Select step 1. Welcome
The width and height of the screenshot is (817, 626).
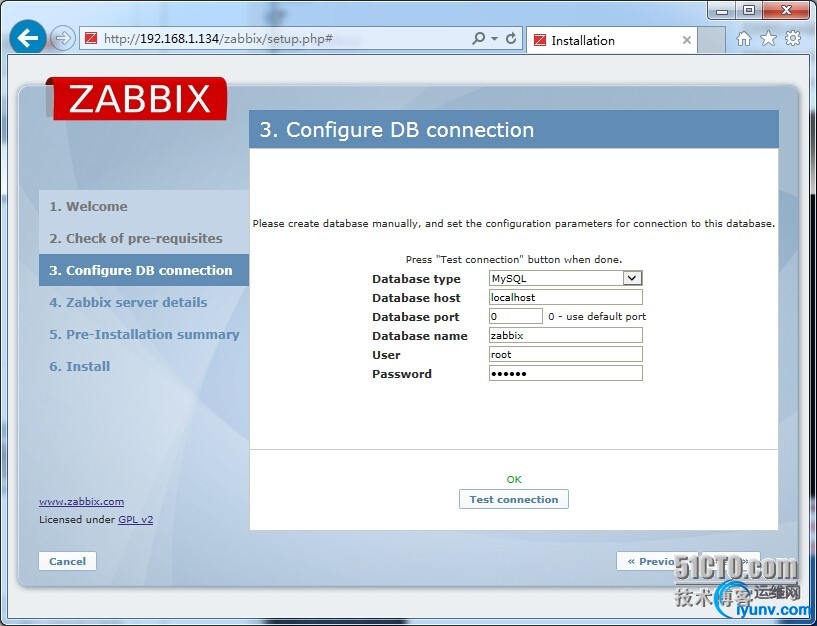[x=88, y=206]
